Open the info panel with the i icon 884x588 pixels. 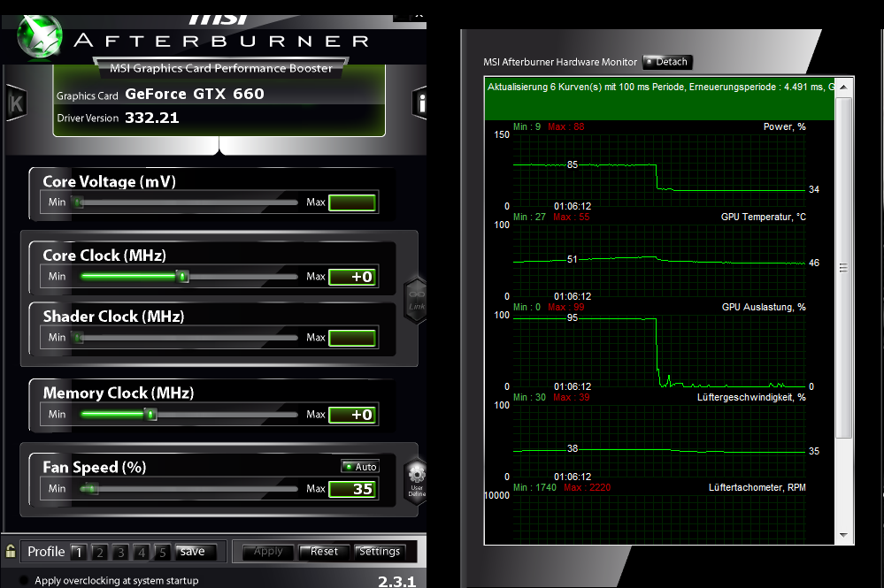pyautogui.click(x=419, y=103)
